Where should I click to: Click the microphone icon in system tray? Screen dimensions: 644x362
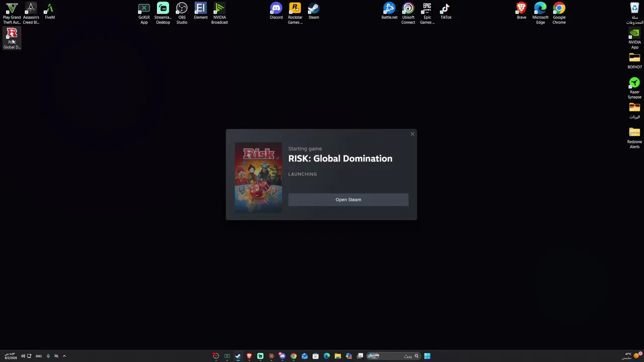coord(48,356)
